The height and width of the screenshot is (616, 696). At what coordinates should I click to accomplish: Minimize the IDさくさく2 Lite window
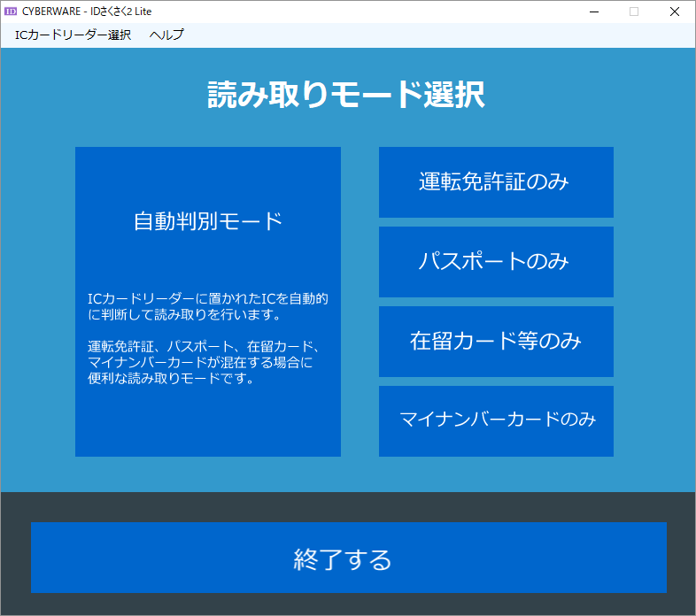click(594, 12)
